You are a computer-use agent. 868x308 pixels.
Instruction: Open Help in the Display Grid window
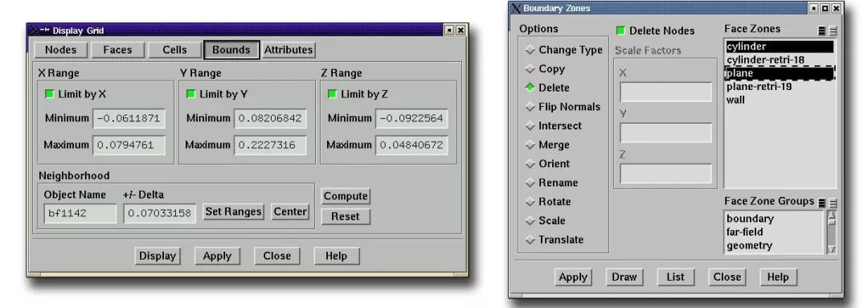tap(337, 256)
